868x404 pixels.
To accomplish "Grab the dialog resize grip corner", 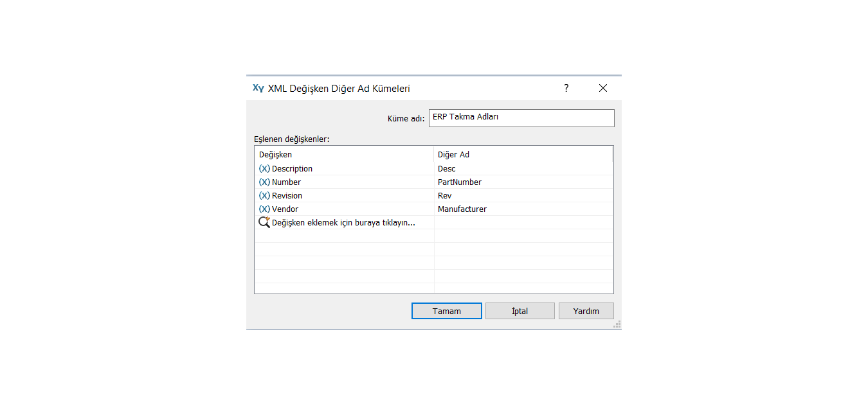I will pyautogui.click(x=617, y=325).
